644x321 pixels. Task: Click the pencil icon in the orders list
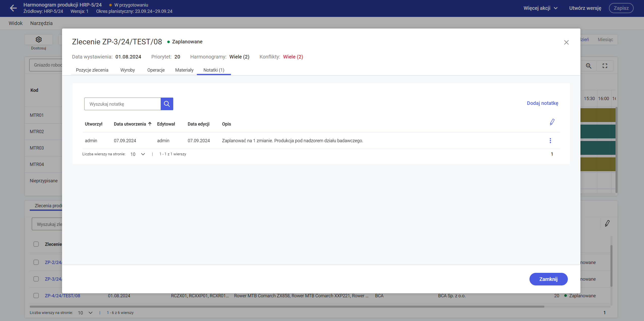[x=607, y=223]
